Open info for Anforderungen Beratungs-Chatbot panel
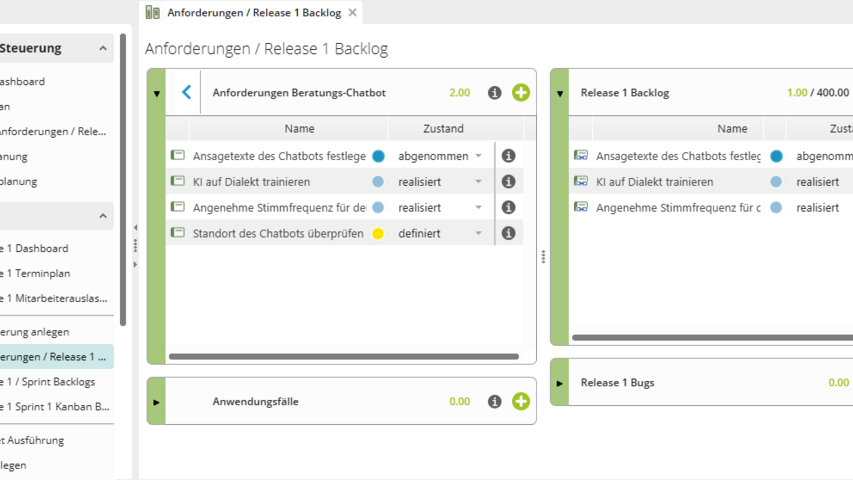 [494, 93]
